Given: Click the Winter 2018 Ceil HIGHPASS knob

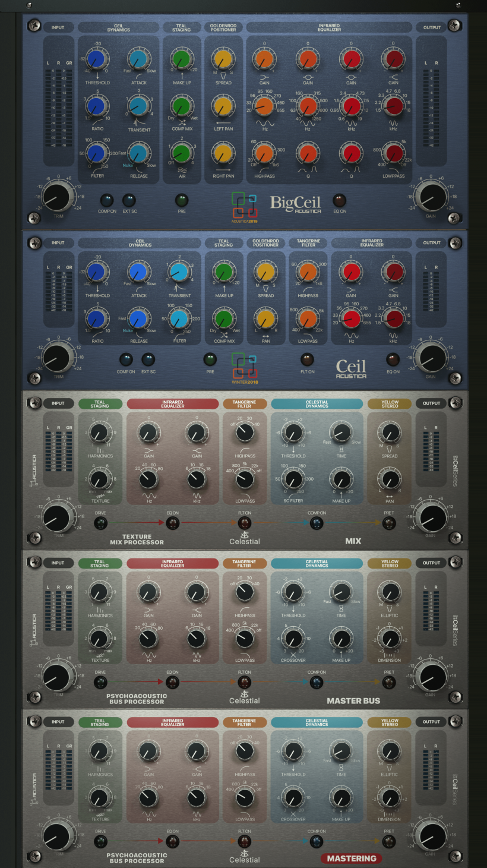Looking at the screenshot, I should pyautogui.click(x=308, y=272).
